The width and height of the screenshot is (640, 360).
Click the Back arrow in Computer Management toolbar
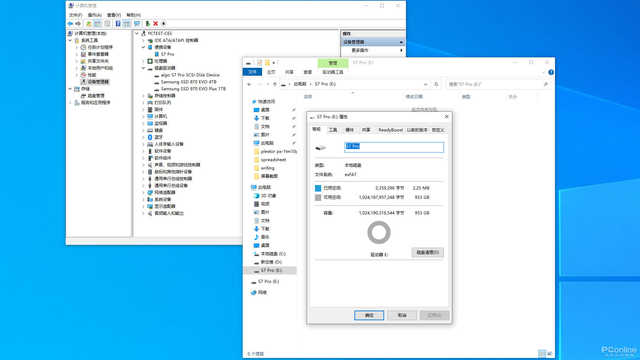(70, 24)
